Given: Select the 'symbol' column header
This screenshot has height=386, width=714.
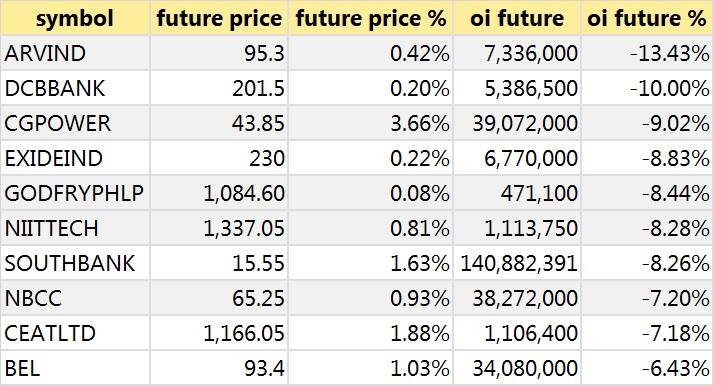Looking at the screenshot, I should coord(75,18).
